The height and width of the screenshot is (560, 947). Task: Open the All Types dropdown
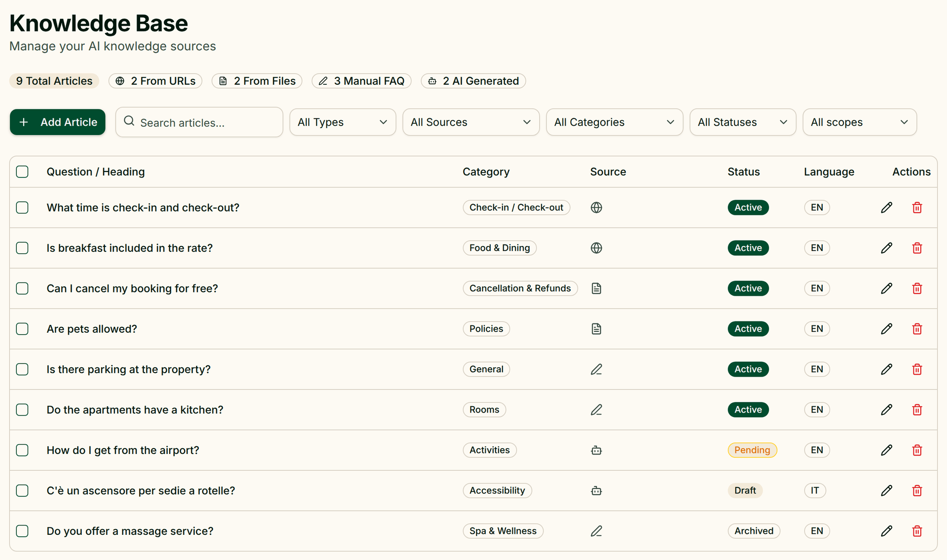pos(343,122)
